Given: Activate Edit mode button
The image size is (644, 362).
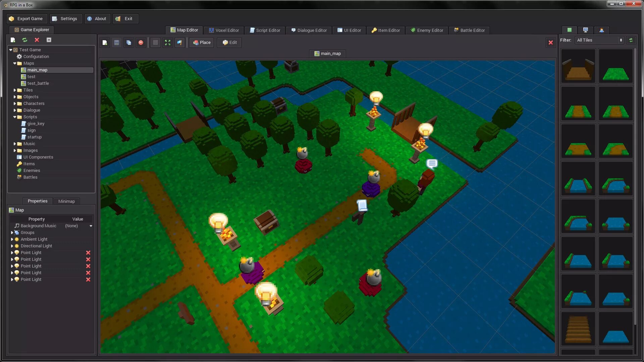Looking at the screenshot, I should pyautogui.click(x=229, y=43).
